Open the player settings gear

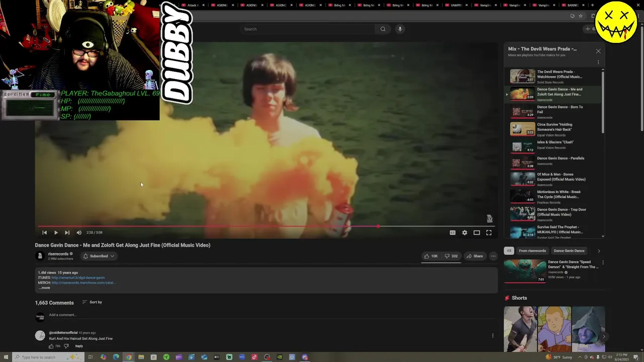point(464,232)
